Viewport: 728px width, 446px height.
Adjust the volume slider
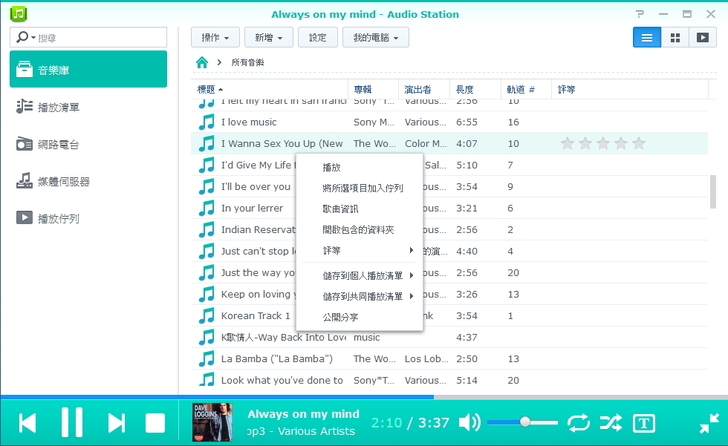[x=525, y=422]
